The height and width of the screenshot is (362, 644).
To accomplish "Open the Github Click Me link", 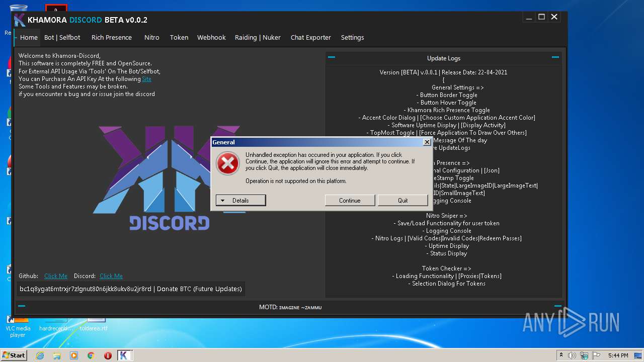I will tap(56, 276).
